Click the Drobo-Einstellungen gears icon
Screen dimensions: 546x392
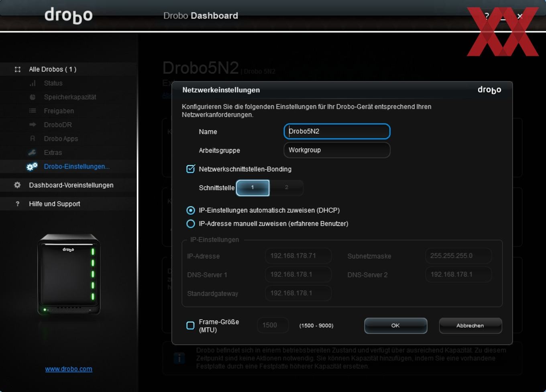32,167
